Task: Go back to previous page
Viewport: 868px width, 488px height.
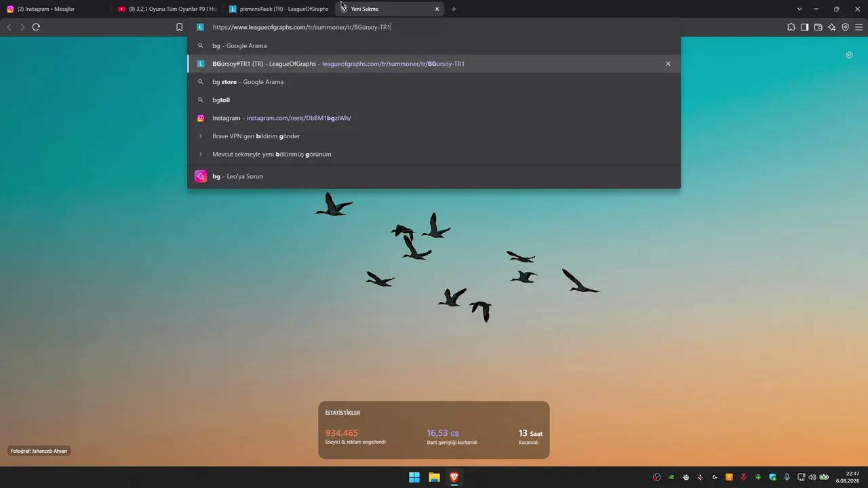Action: pyautogui.click(x=9, y=27)
